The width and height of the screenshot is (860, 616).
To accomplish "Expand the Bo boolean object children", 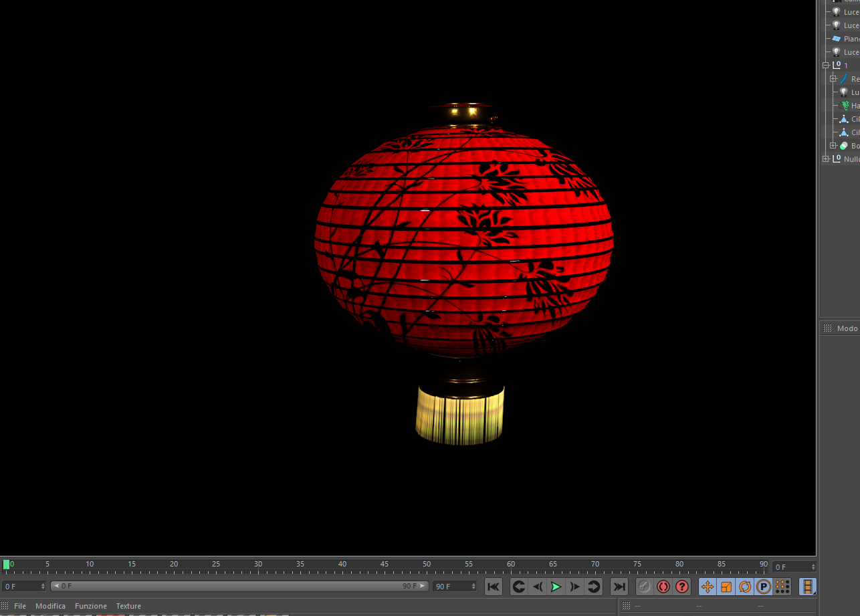I will (x=833, y=146).
